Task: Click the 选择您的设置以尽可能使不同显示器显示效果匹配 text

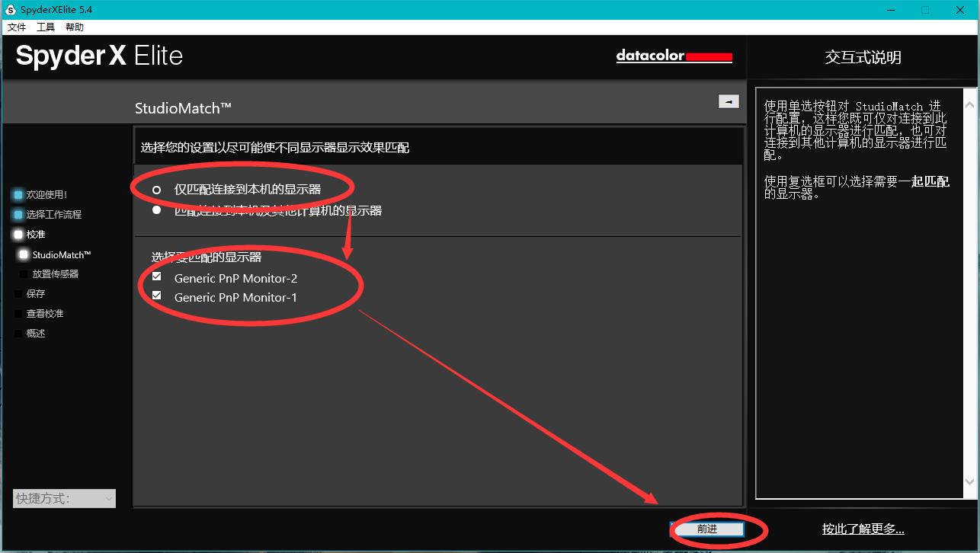Action: point(275,147)
